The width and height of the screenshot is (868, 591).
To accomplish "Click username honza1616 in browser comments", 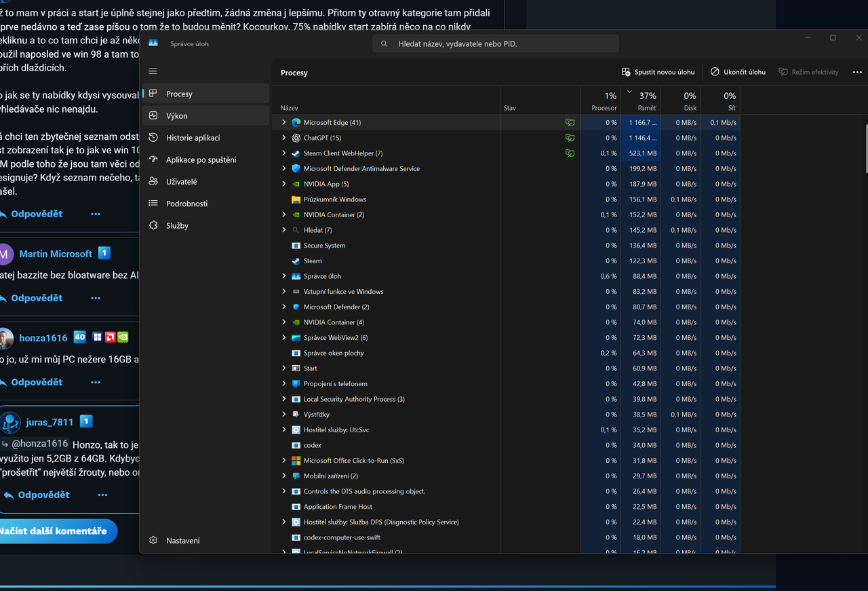I will (43, 338).
